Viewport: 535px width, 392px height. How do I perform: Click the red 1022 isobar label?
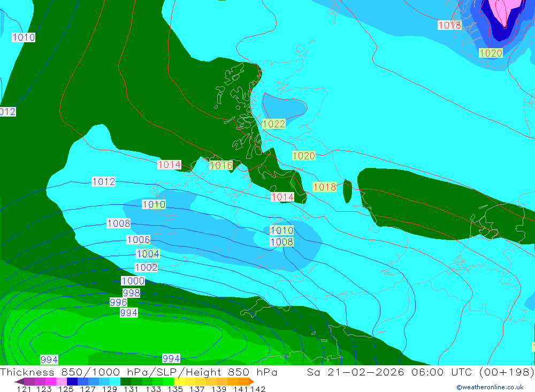coord(273,124)
